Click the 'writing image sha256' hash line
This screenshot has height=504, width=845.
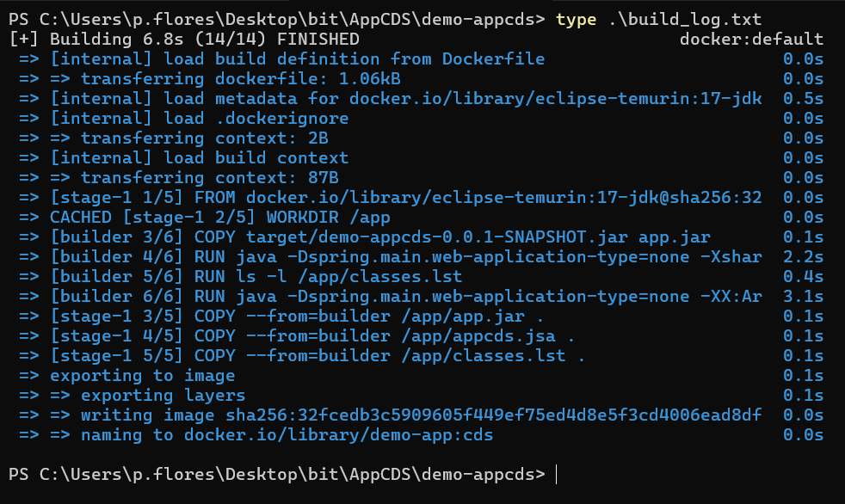pos(405,415)
